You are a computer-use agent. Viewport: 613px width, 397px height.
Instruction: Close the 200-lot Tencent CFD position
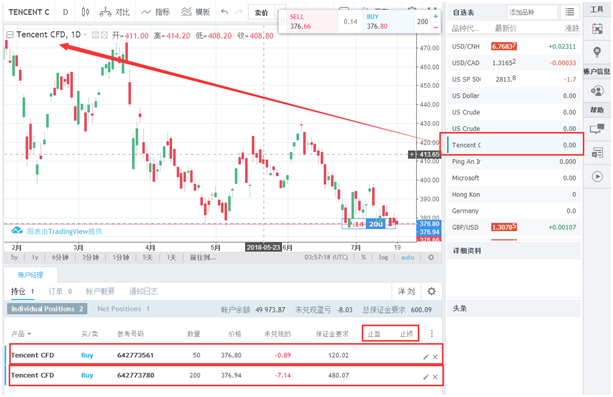pyautogui.click(x=435, y=377)
